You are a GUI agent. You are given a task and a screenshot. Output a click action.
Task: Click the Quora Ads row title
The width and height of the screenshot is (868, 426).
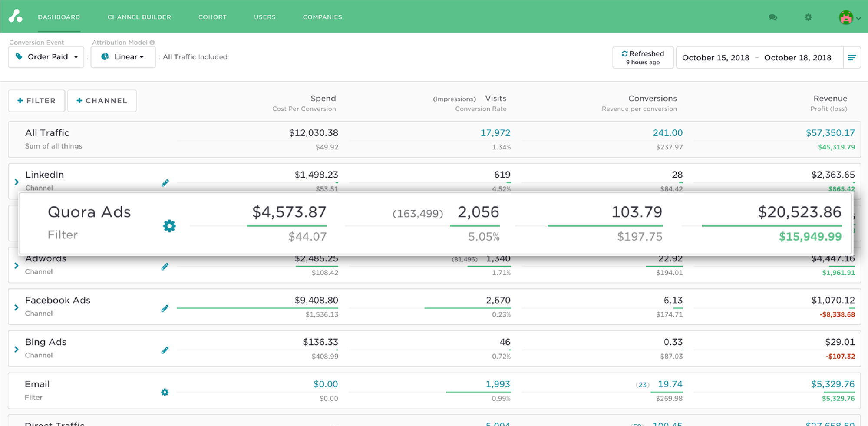click(x=89, y=212)
